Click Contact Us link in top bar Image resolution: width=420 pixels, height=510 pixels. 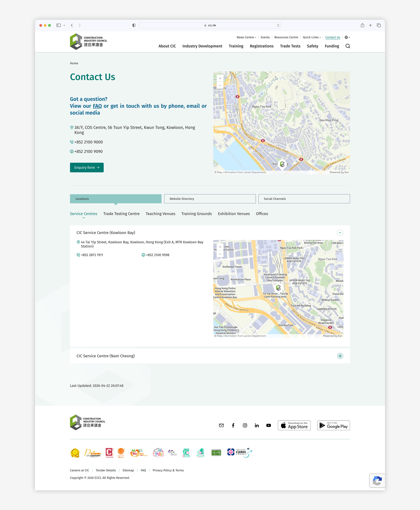pyautogui.click(x=333, y=37)
